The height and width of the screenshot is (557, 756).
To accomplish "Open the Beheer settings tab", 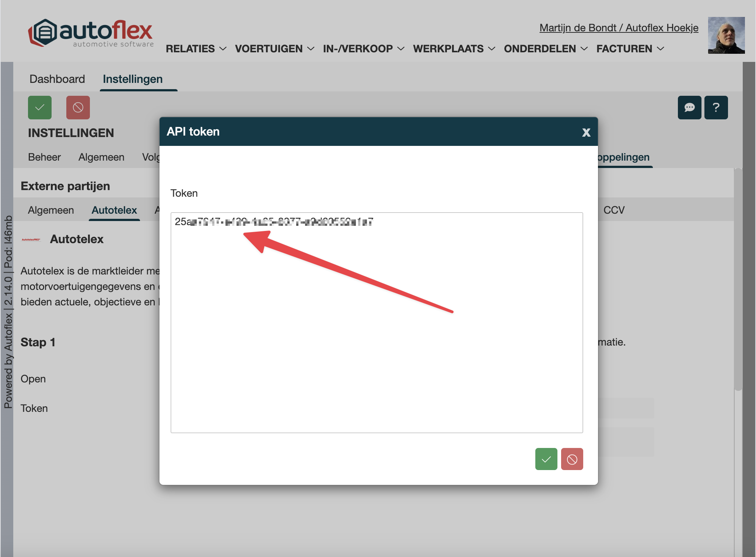I will (44, 157).
